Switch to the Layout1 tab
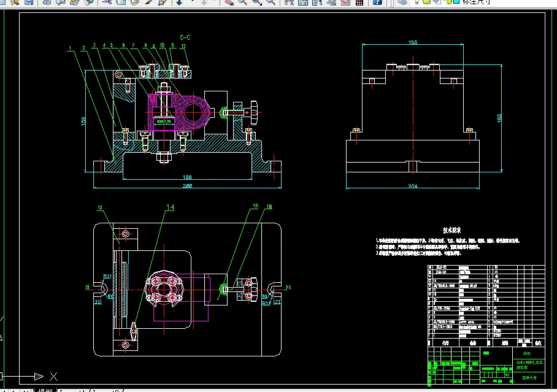This screenshot has width=557, height=392. point(72,391)
